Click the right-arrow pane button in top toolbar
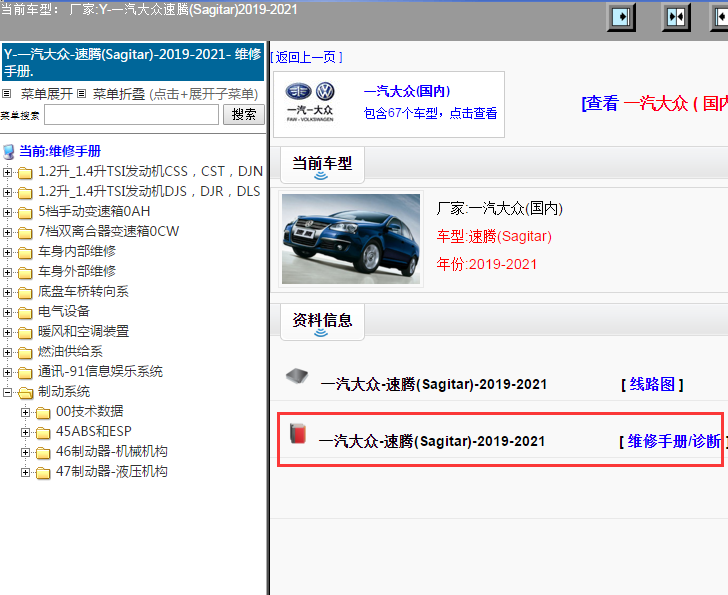 click(621, 18)
